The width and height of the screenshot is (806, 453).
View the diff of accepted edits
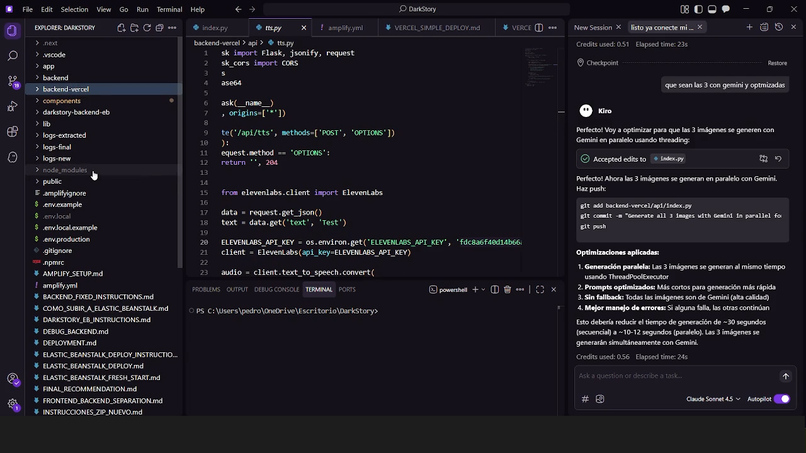click(763, 159)
